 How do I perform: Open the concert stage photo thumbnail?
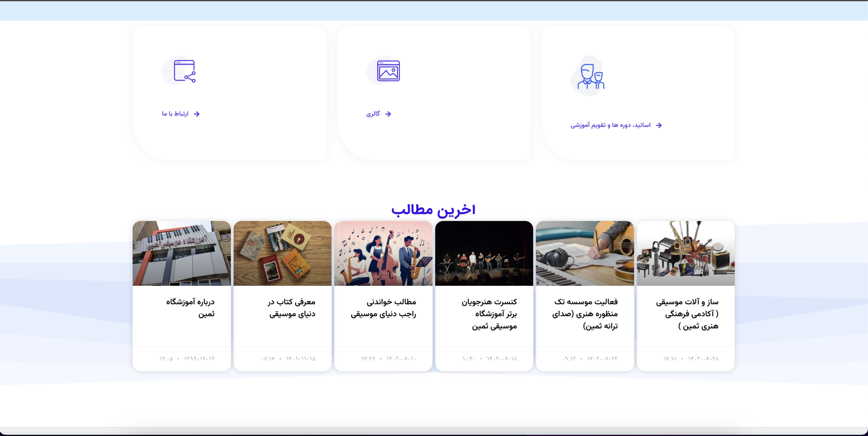tap(484, 253)
